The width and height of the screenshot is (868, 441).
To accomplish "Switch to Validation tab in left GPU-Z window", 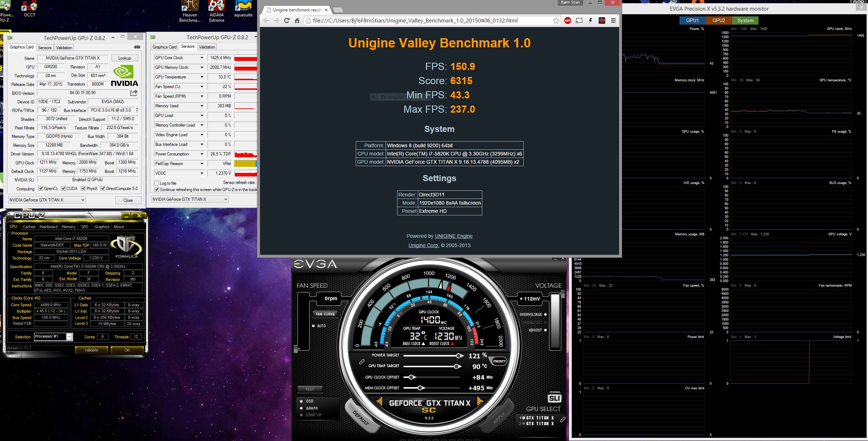I will tap(64, 47).
